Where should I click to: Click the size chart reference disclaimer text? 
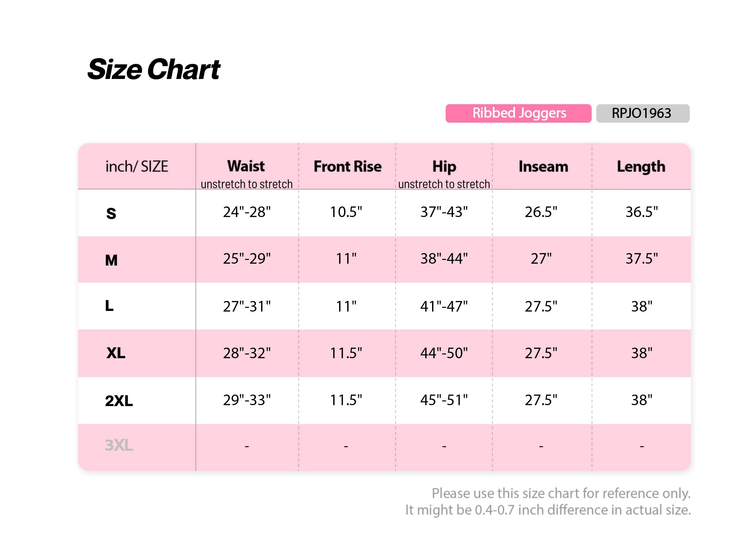click(548, 502)
